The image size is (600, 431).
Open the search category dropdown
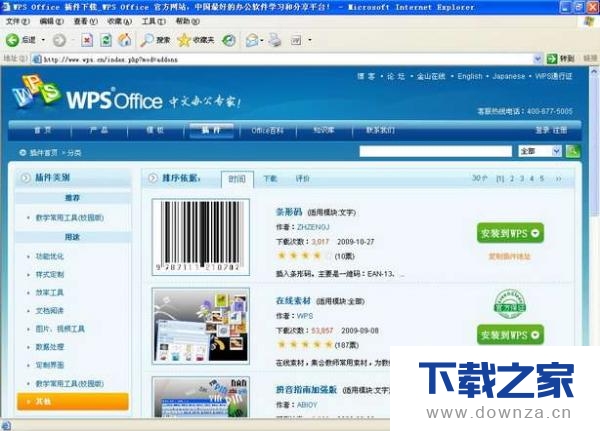click(540, 151)
